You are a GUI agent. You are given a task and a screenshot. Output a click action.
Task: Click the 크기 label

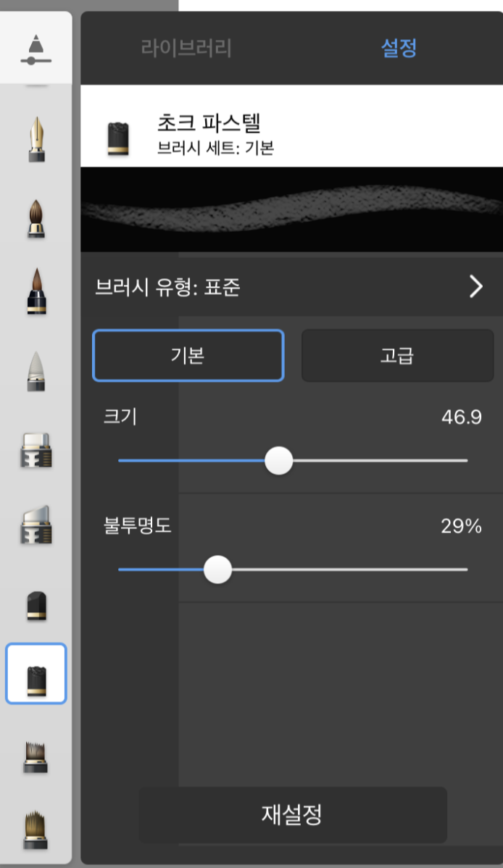pyautogui.click(x=120, y=417)
